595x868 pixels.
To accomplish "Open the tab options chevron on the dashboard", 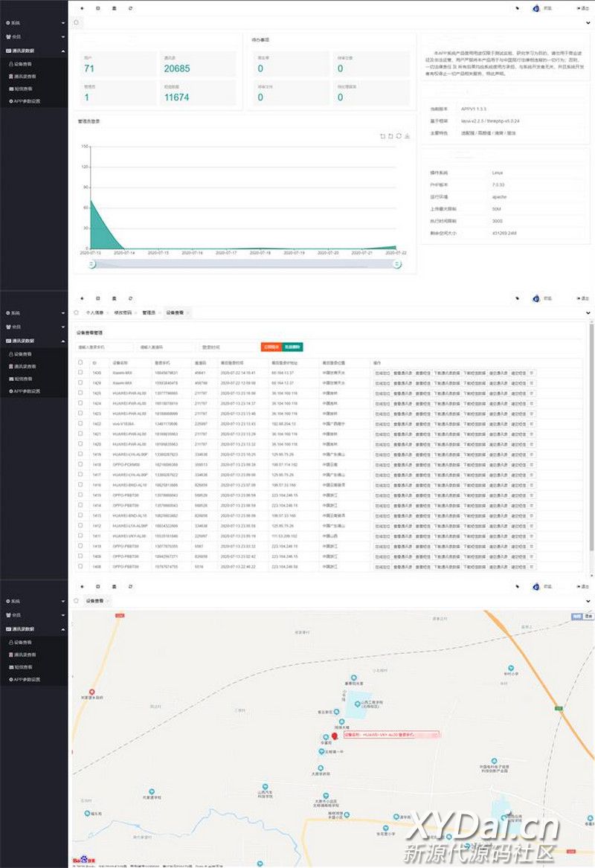I will pos(588,23).
